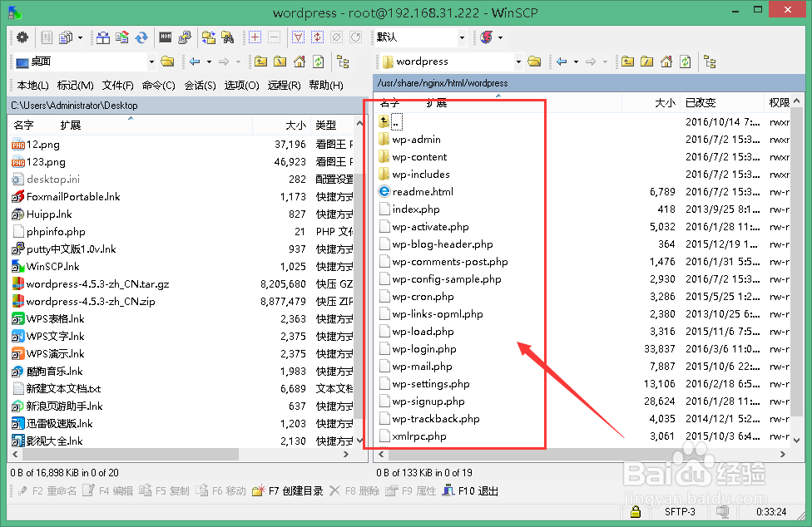The image size is (812, 527).
Task: Open 文件(F) menu
Action: pos(117,86)
